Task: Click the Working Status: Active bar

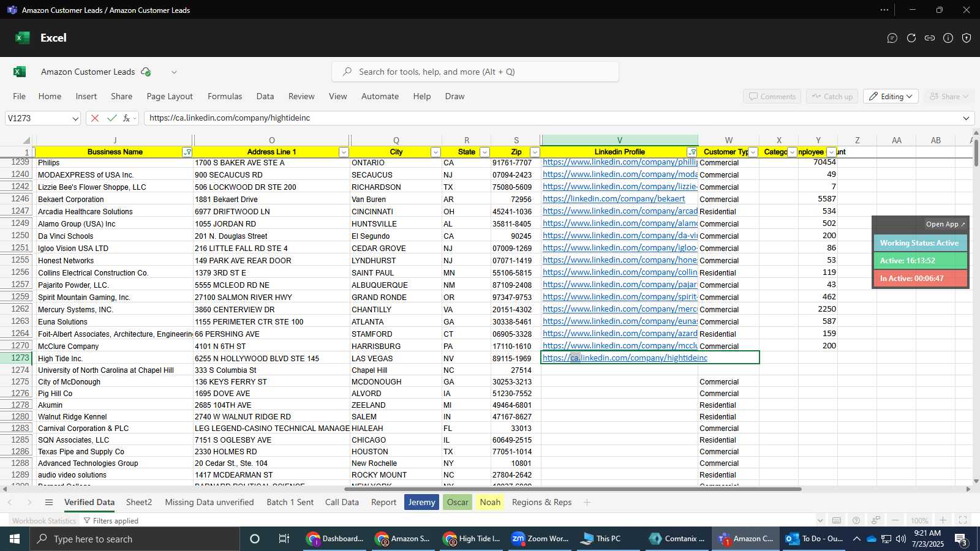Action: [x=920, y=243]
